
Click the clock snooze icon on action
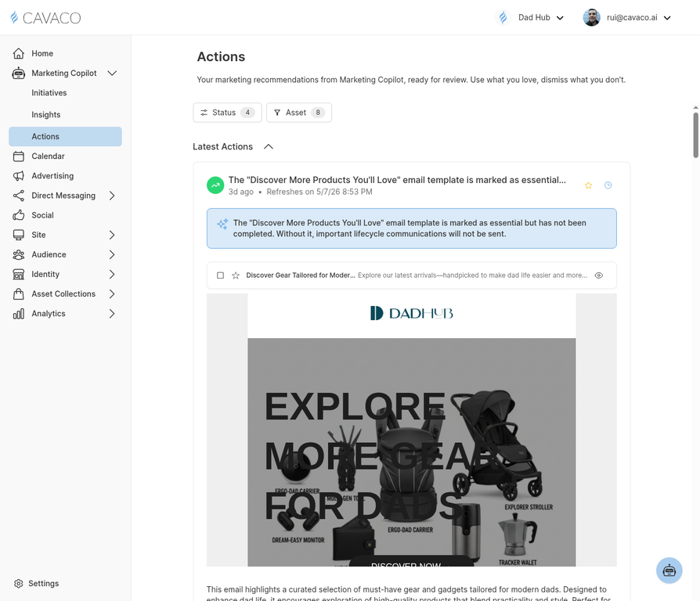pos(608,185)
